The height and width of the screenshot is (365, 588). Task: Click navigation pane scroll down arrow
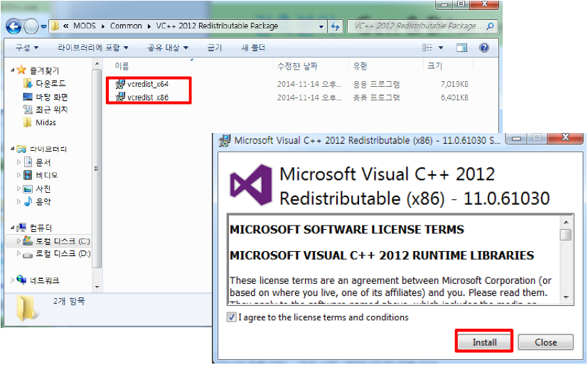[97, 287]
